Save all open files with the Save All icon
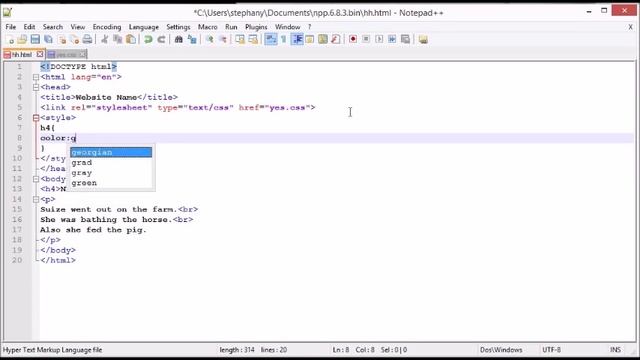The height and width of the screenshot is (360, 640). pyautogui.click(x=48, y=39)
